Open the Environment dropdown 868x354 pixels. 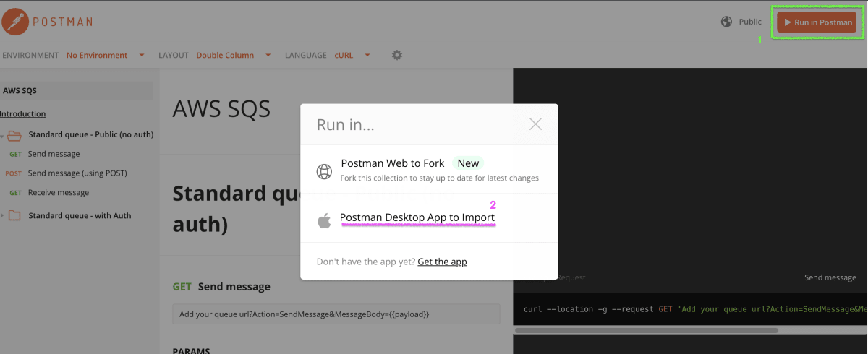pos(106,55)
